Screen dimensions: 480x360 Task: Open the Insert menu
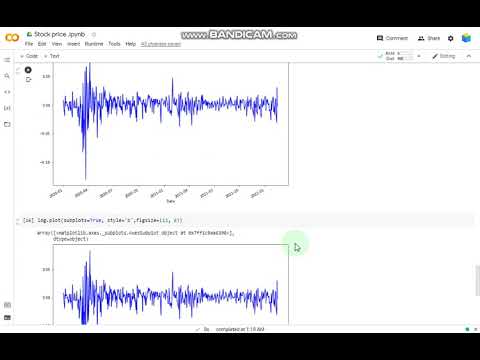pyautogui.click(x=73, y=44)
